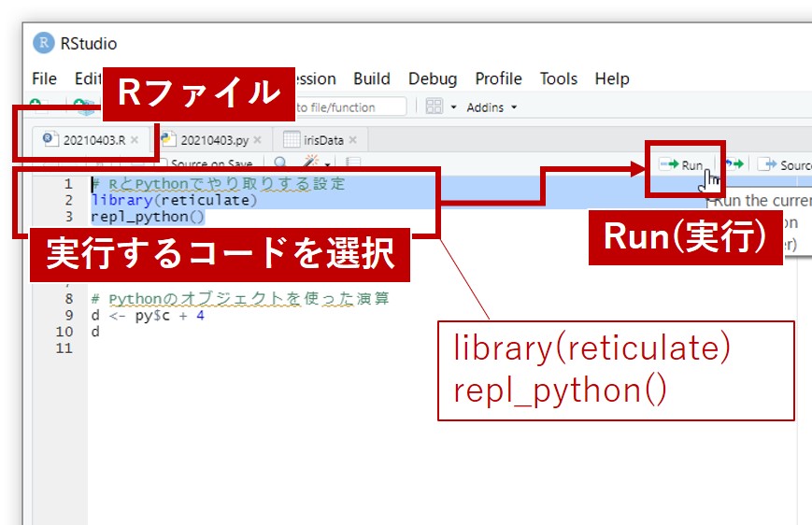Viewport: 812px width, 525px height.
Task: Click the RStudio logo in title bar
Action: click(x=44, y=43)
